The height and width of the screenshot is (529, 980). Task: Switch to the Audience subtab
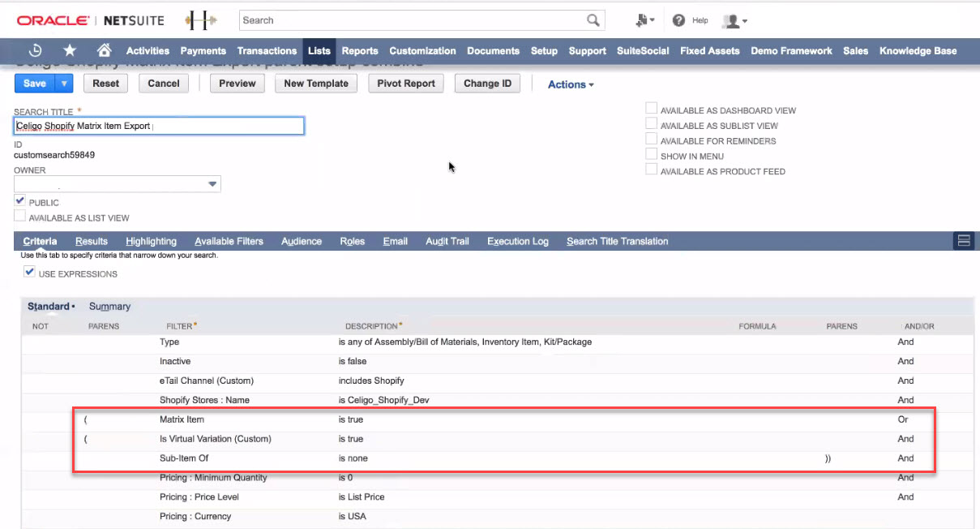click(302, 241)
